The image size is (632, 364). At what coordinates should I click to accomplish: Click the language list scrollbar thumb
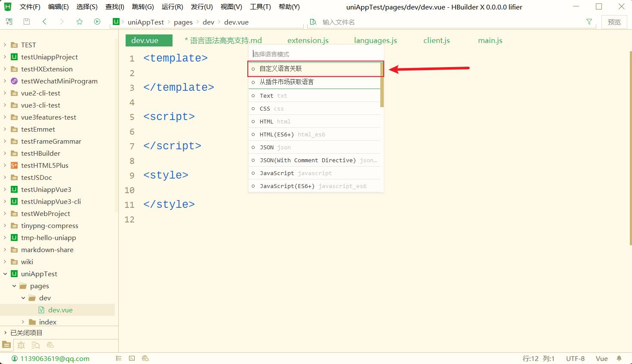pyautogui.click(x=382, y=84)
